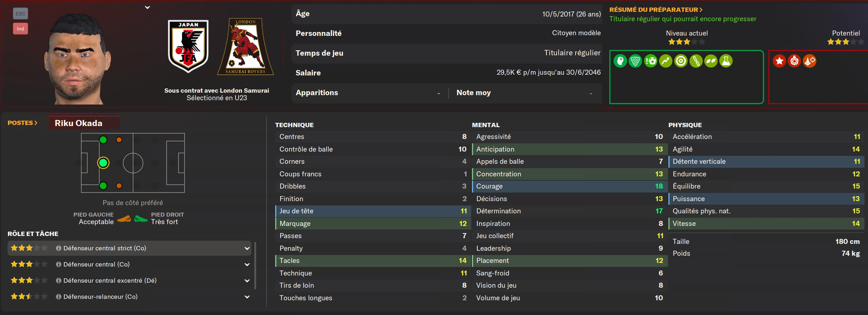Select the Riku Okada name tab

pyautogui.click(x=78, y=123)
